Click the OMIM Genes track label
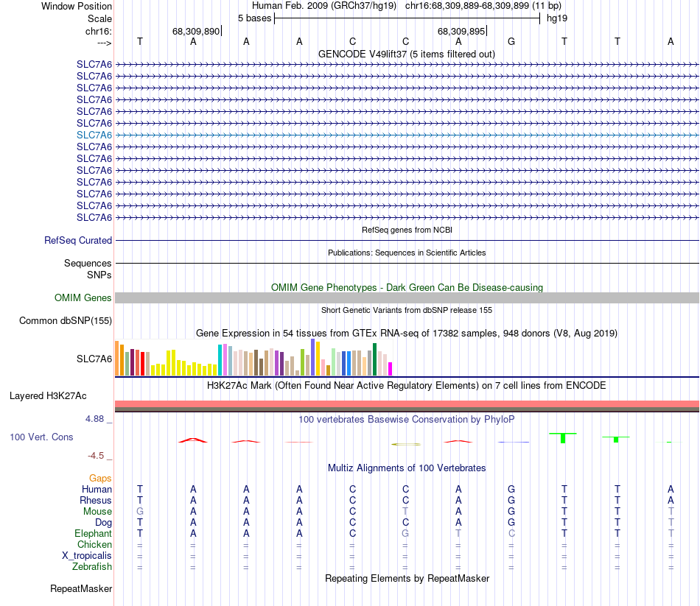Viewport: 700px width, 606px height. 83,297
